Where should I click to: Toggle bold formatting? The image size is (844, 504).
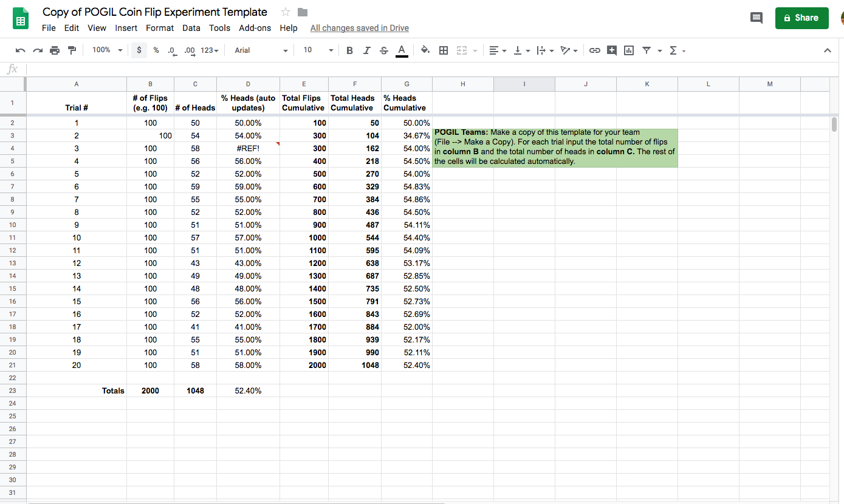(x=349, y=50)
